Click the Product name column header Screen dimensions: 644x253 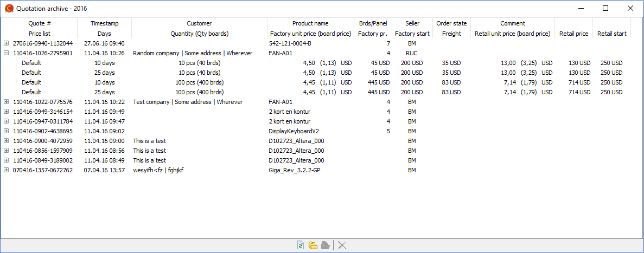tap(310, 23)
